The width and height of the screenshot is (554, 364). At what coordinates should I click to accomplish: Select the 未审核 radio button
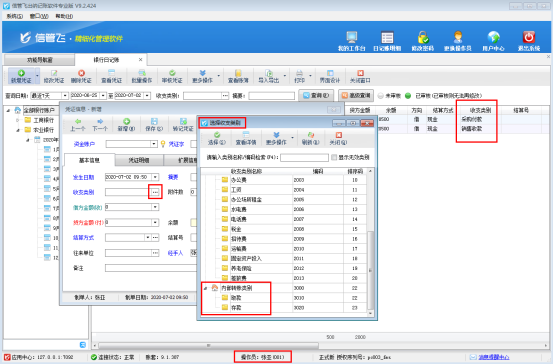pyautogui.click(x=381, y=96)
